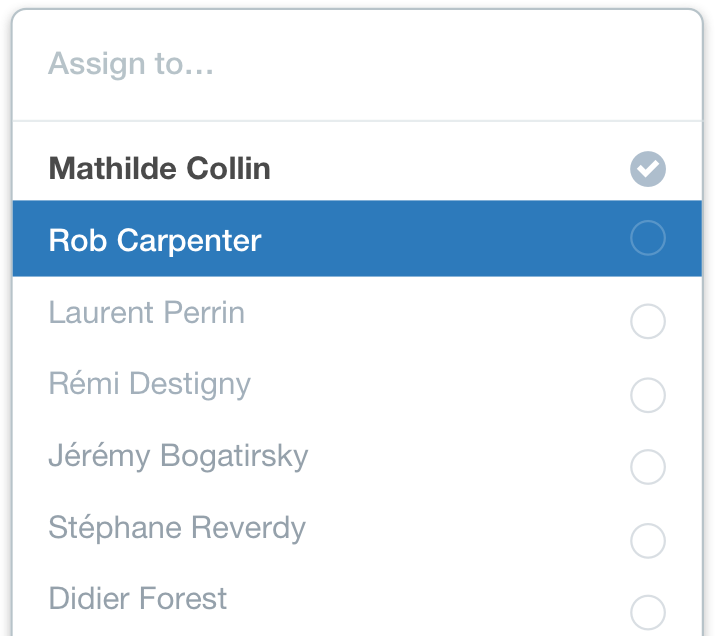Choose the Rémi Destigny name entry
Image resolution: width=716 pixels, height=636 pixels.
[149, 384]
